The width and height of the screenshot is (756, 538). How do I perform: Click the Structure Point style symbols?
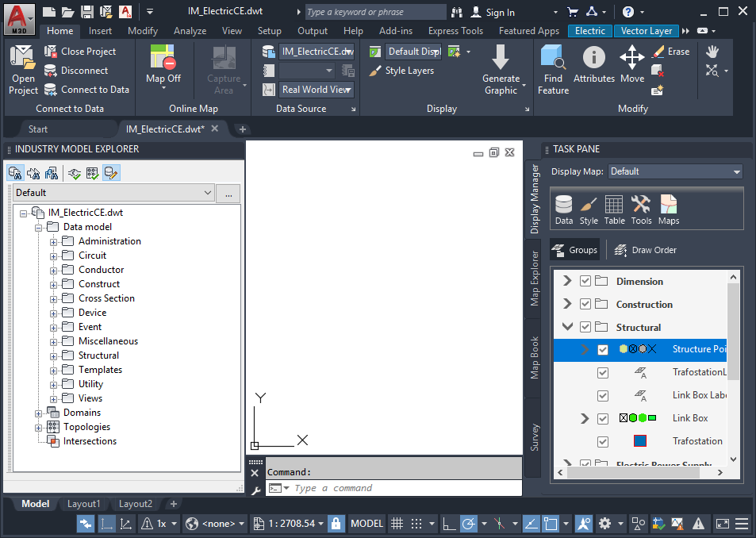(637, 349)
